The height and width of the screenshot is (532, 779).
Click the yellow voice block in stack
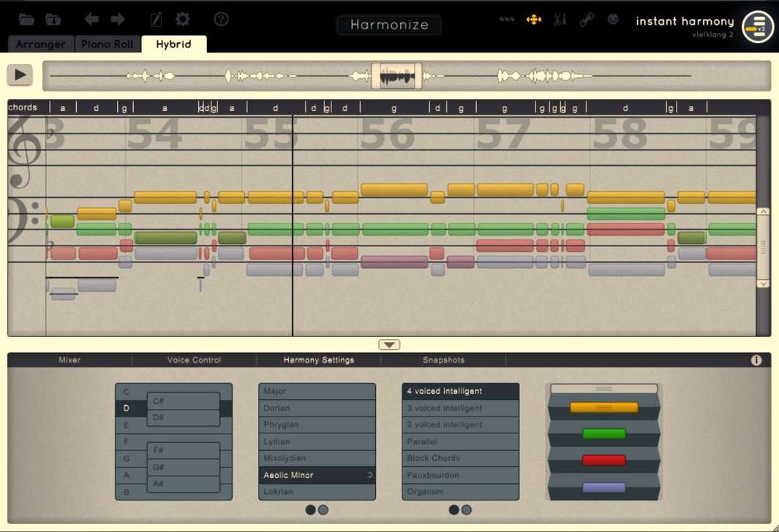pos(603,408)
